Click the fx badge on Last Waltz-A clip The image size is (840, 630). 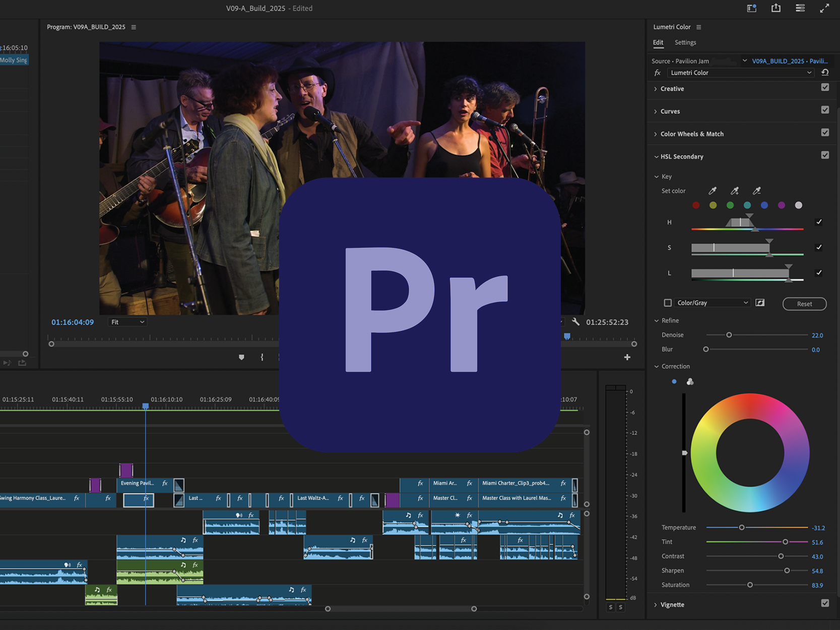coord(341,498)
